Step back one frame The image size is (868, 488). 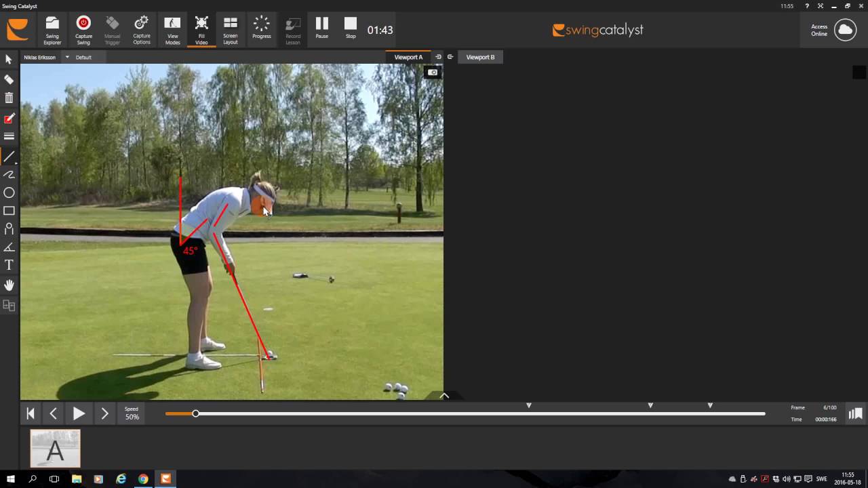[54, 413]
